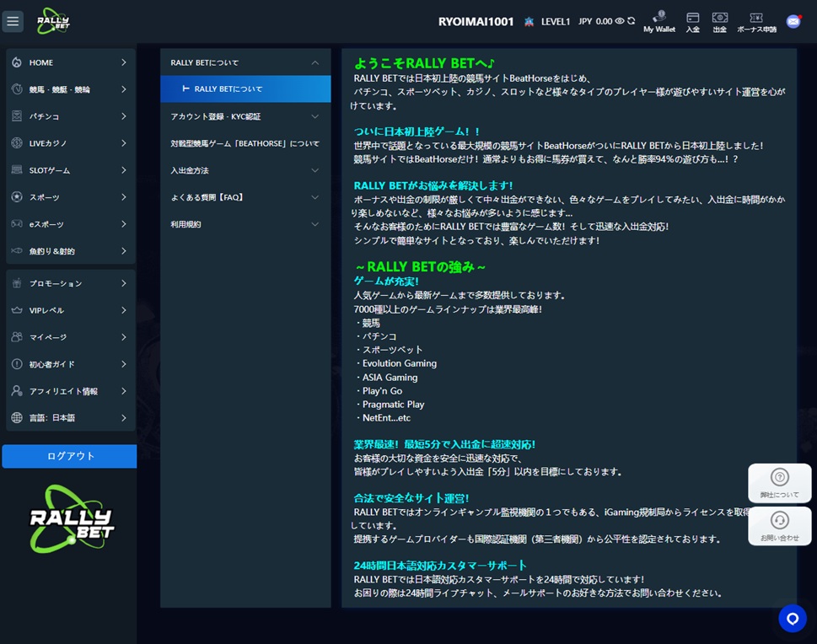Click the プロモーション gift icon
This screenshot has height=644, width=817.
(x=17, y=283)
